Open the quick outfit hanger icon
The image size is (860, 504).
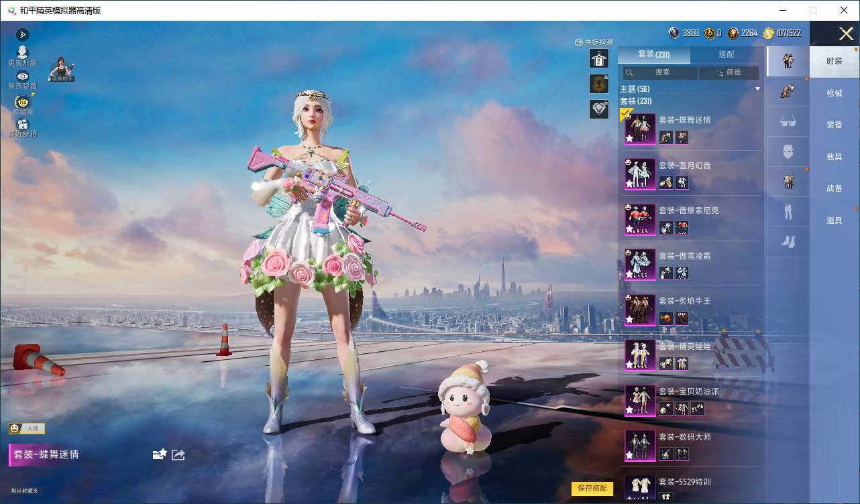pos(599,58)
